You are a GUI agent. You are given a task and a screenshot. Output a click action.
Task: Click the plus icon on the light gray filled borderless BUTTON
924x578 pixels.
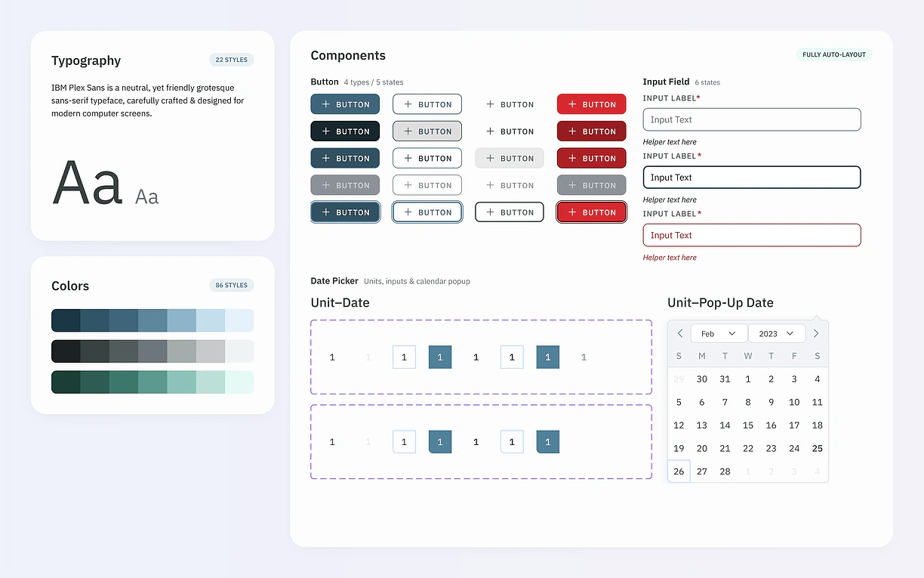491,159
